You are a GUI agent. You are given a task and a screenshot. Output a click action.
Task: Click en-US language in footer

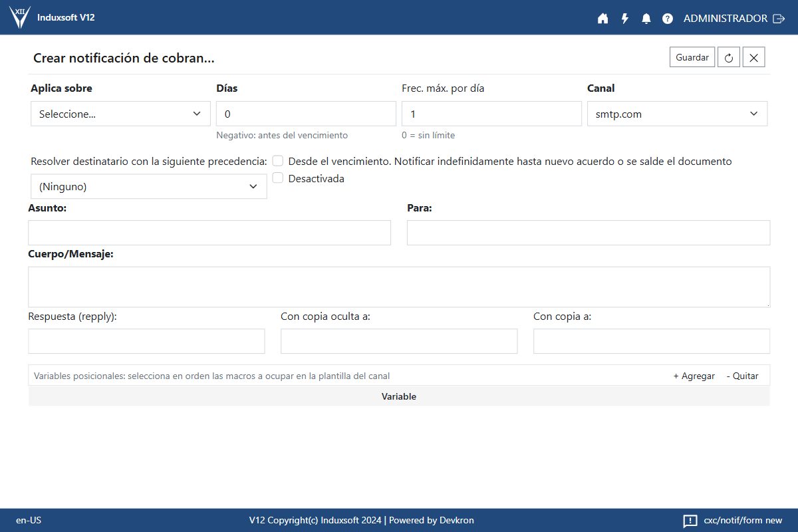point(29,520)
